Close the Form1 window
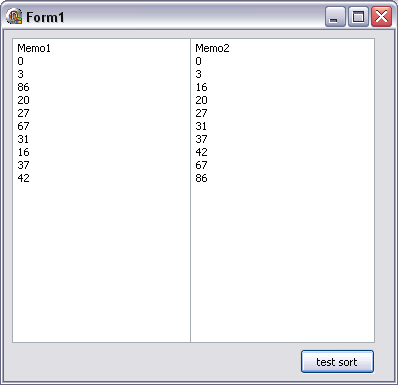The image size is (398, 385). 381,17
